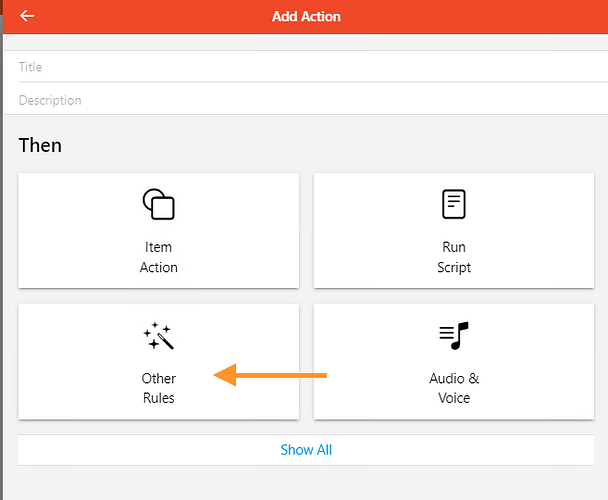Choose the Item Action card label

(159, 257)
